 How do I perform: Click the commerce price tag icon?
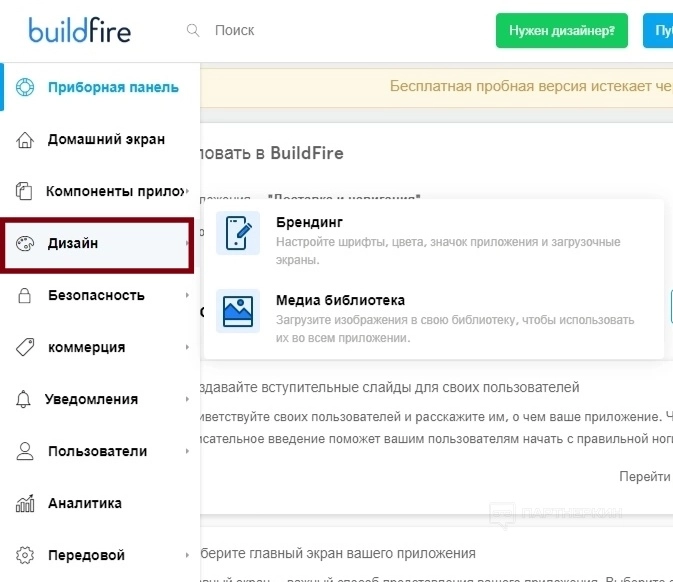[x=26, y=347]
